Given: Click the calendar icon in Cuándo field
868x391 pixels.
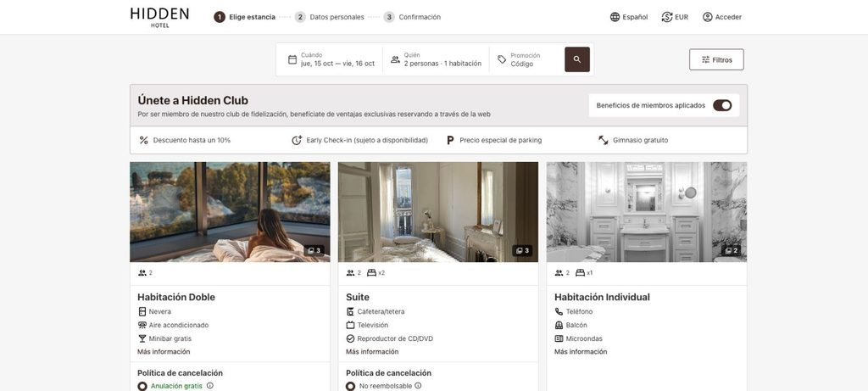Looking at the screenshot, I should (292, 59).
